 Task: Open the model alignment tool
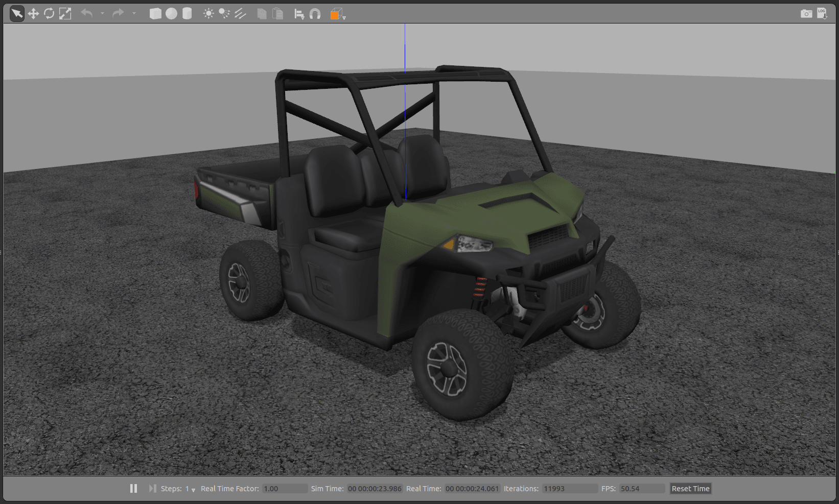[300, 13]
